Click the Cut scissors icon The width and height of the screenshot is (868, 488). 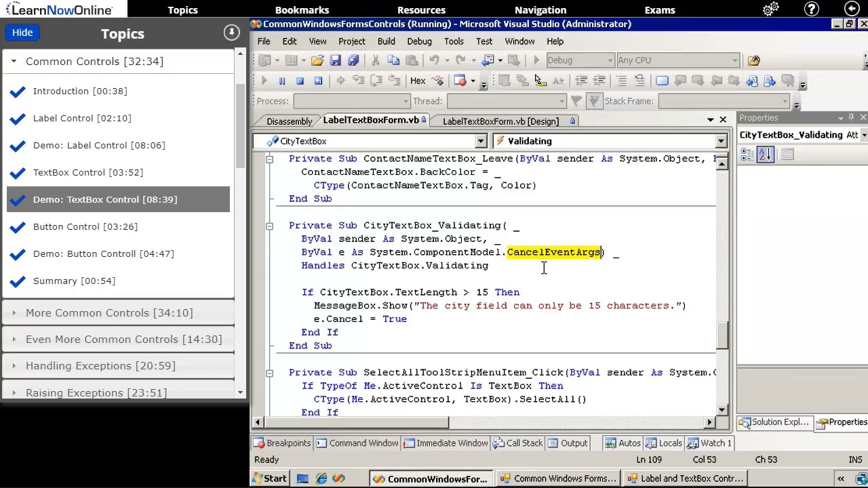pyautogui.click(x=376, y=60)
